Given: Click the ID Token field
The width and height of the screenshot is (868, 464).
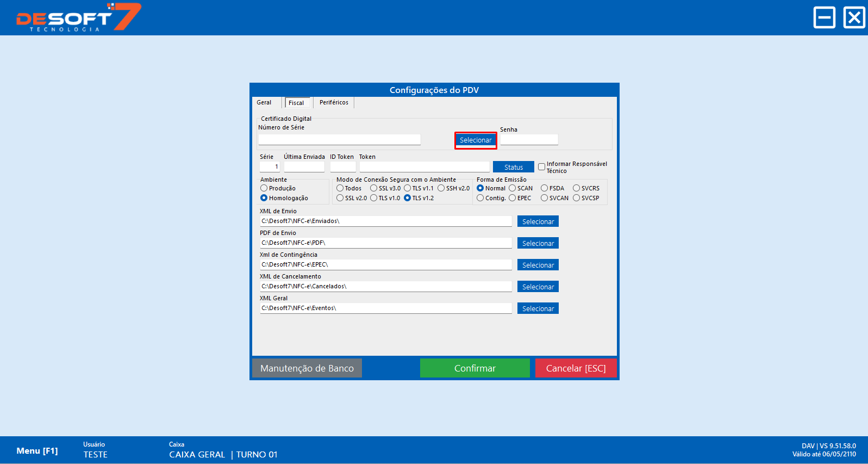Looking at the screenshot, I should click(x=343, y=167).
